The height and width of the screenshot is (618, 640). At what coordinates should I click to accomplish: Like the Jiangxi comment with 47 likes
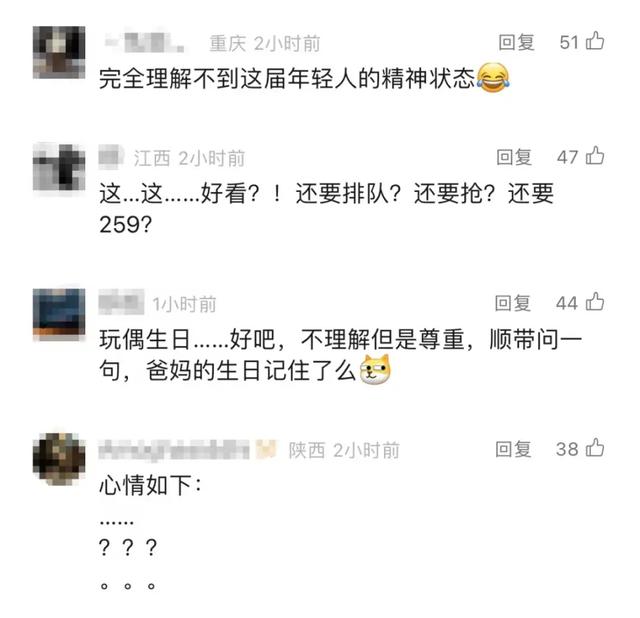pos(595,156)
